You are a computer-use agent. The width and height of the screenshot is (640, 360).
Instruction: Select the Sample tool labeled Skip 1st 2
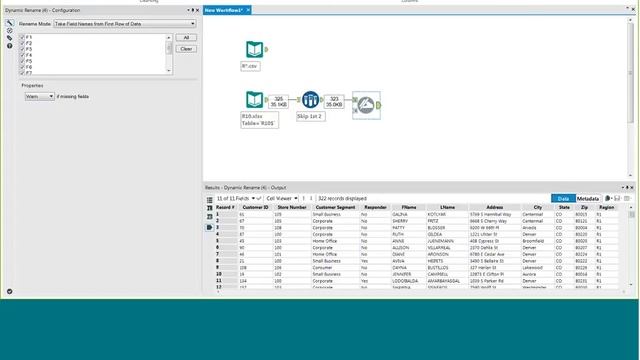(x=310, y=100)
